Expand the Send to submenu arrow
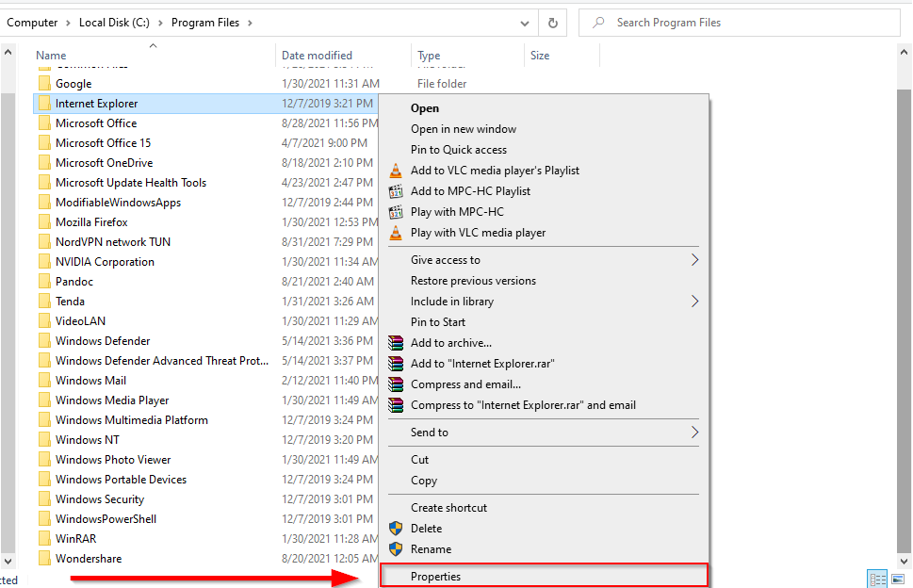 [694, 432]
